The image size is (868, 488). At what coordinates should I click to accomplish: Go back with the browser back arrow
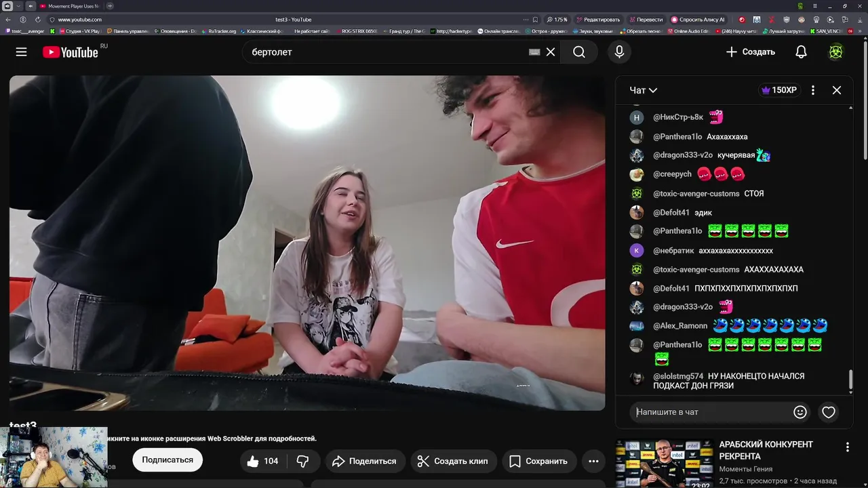(8, 20)
